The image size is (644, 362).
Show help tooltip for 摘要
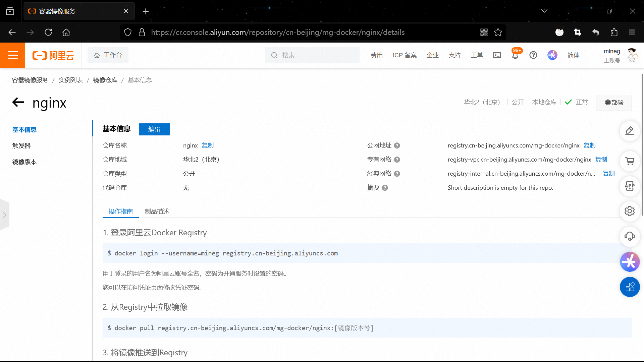click(385, 188)
